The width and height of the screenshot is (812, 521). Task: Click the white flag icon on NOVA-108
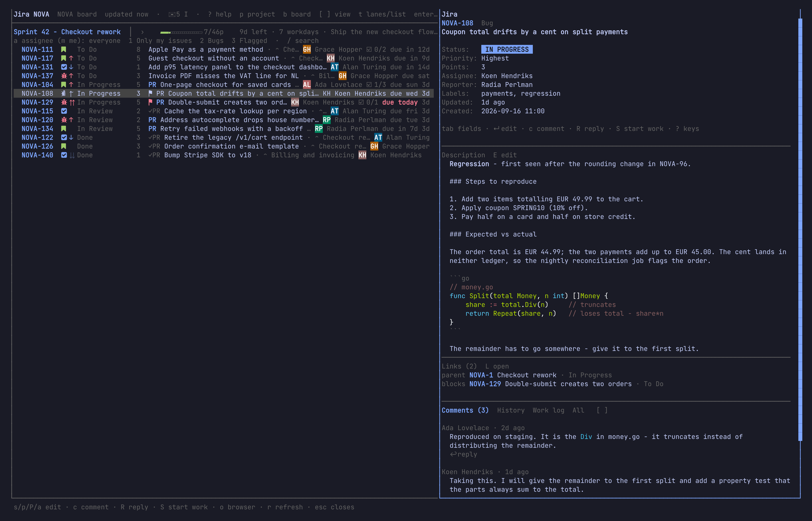pyautogui.click(x=150, y=93)
